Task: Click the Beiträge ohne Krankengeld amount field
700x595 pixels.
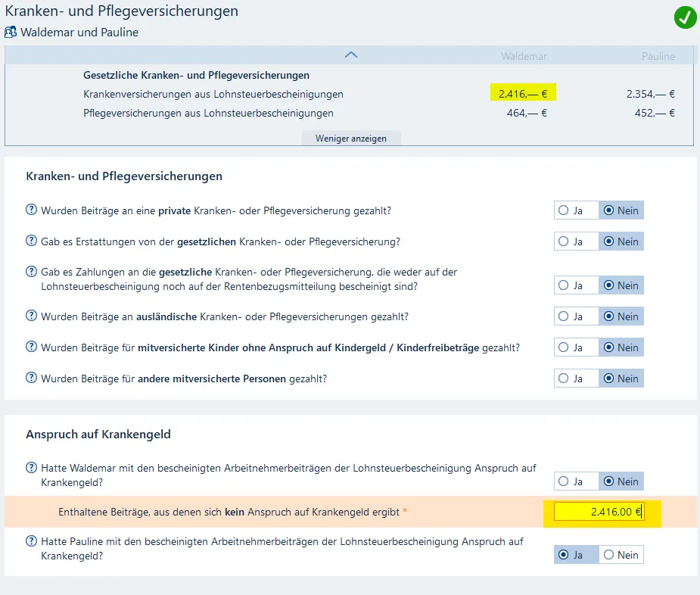Action: pos(598,512)
